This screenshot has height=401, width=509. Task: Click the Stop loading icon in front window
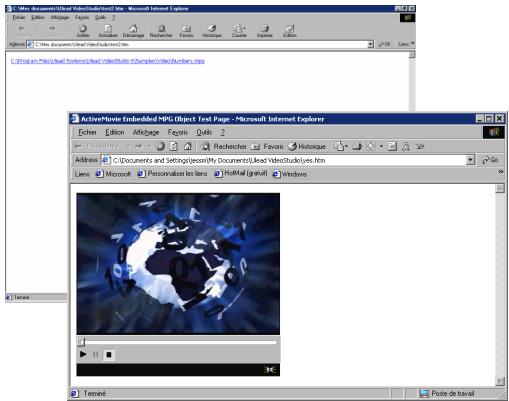(160, 146)
